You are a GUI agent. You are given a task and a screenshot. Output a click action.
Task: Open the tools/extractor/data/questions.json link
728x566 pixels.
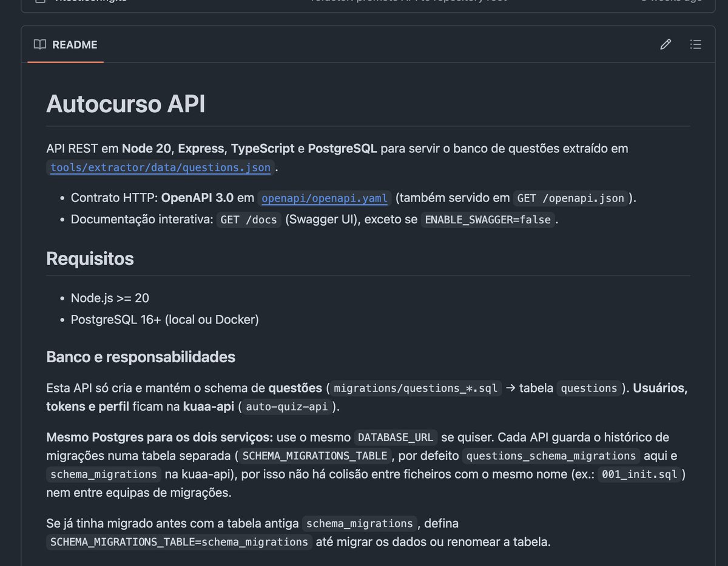[x=159, y=167]
